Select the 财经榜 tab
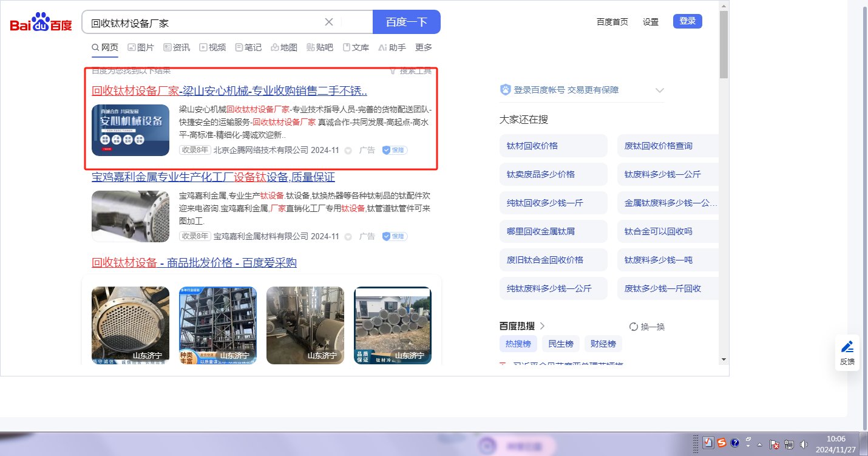 click(x=603, y=344)
